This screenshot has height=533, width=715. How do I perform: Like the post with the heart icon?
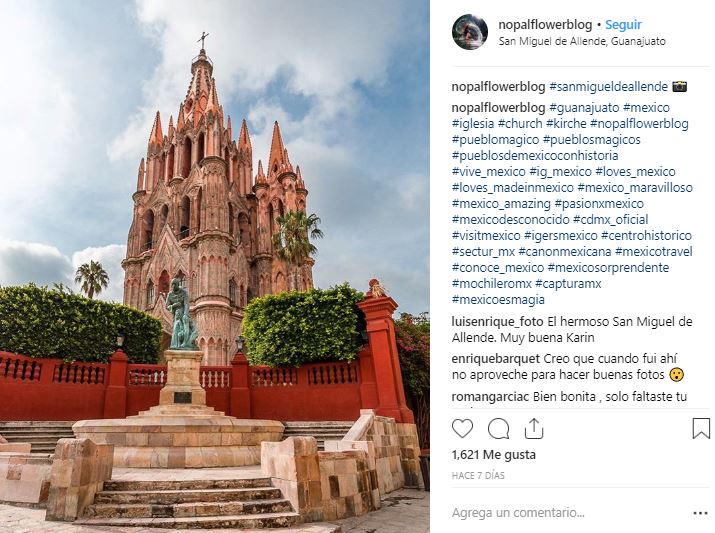click(x=462, y=429)
